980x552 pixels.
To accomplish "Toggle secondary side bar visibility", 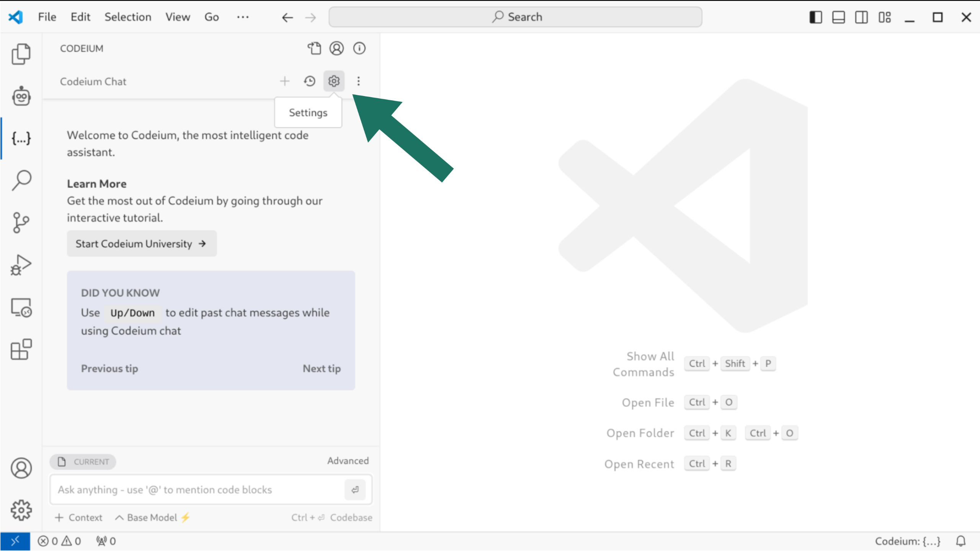I will pos(861,17).
